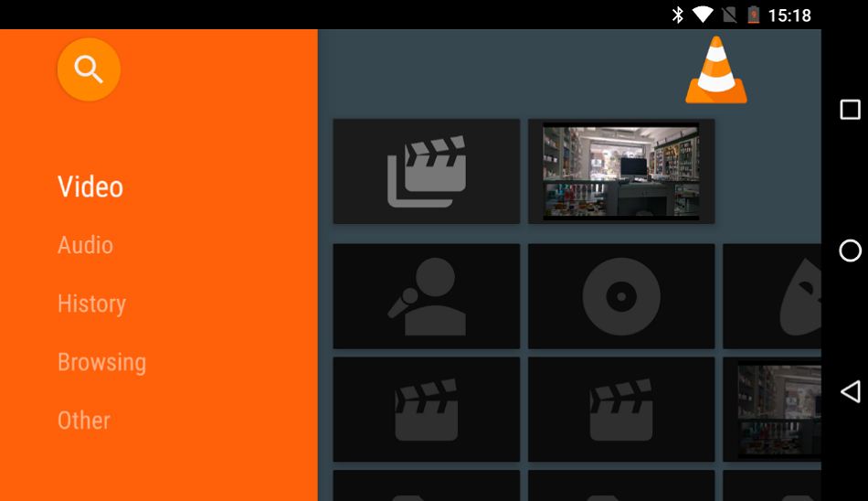Open the Genres card with mask icon
The width and height of the screenshot is (868, 501).
pos(772,296)
